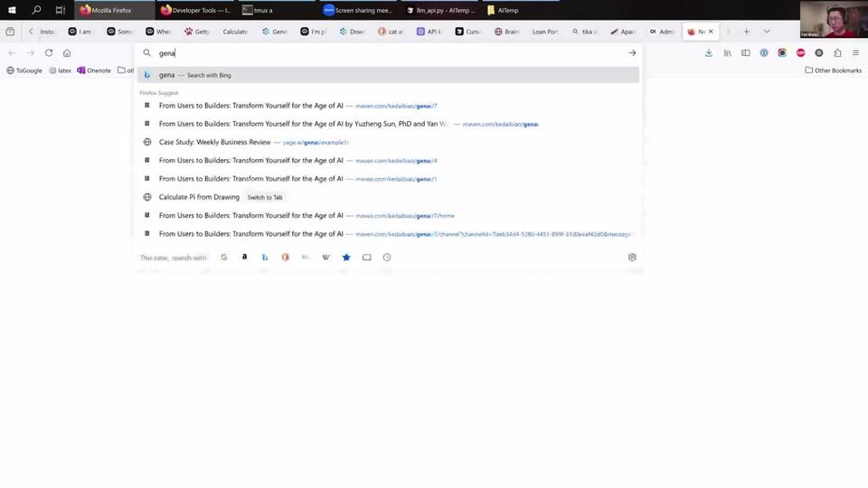Switch to llm_api.py AITemp taskbar window
Viewport: 868px width, 488px height.
pyautogui.click(x=440, y=10)
